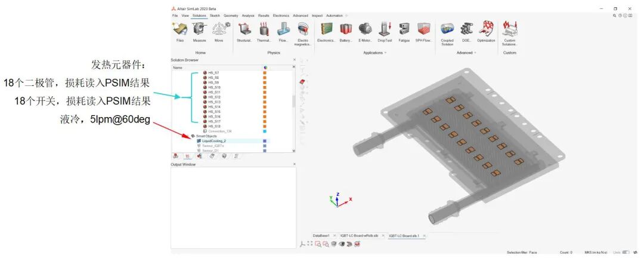Click the cyan color swatch for Convection_134
The image size is (644, 258).
pyautogui.click(x=265, y=131)
